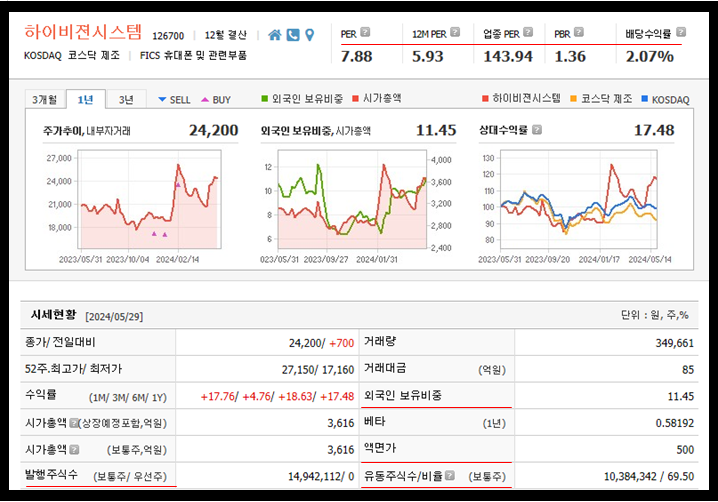Click the 단위 : 원, 주,% note
718x502 pixels.
pyautogui.click(x=655, y=315)
